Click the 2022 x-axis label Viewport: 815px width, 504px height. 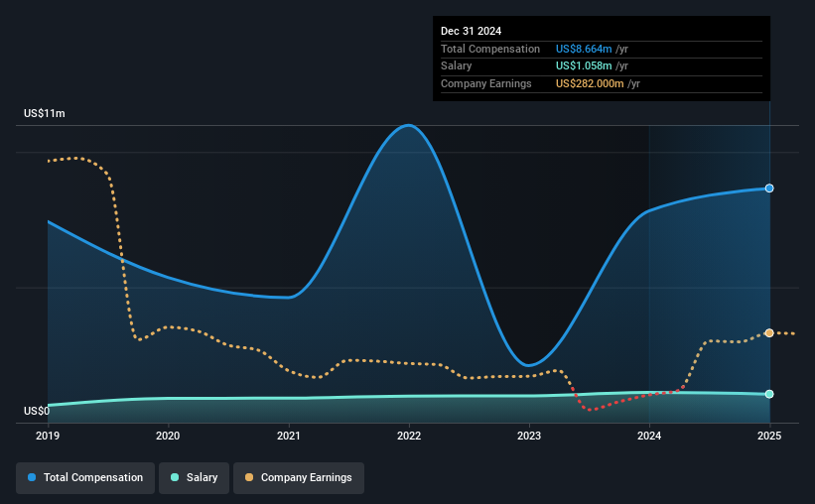(409, 436)
